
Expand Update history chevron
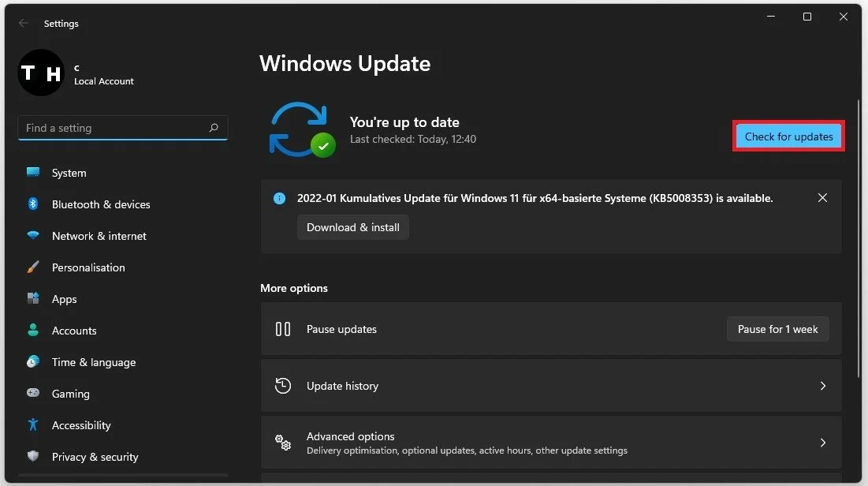pos(823,386)
